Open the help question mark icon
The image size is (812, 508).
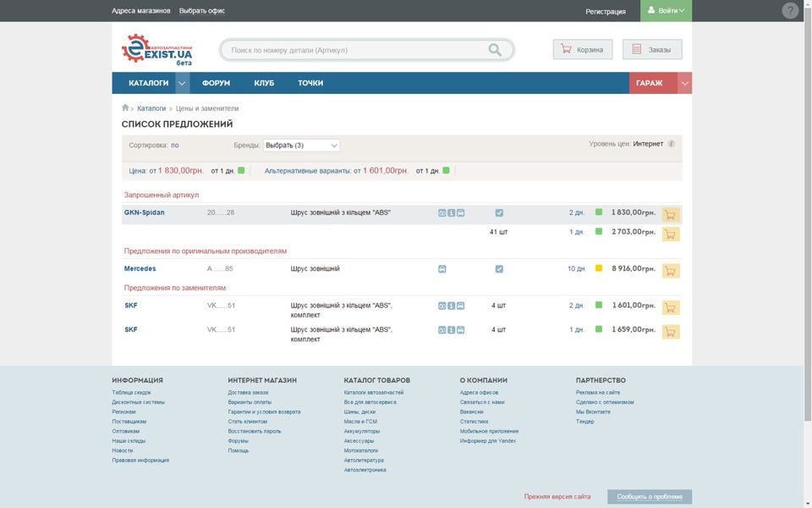790,10
